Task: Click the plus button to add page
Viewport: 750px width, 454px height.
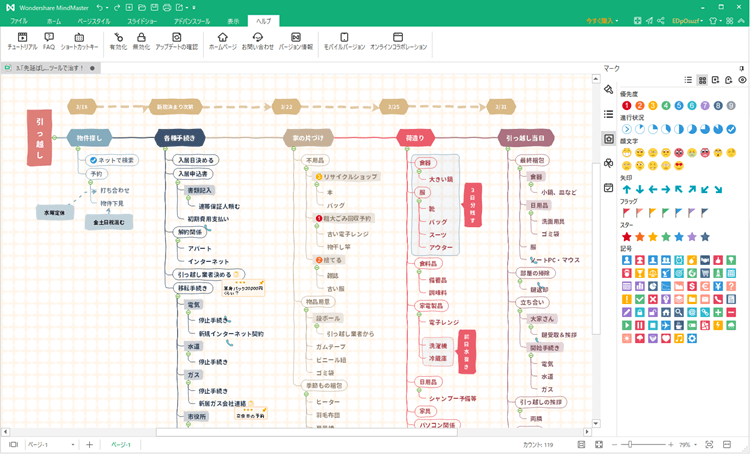Action: pos(89,444)
